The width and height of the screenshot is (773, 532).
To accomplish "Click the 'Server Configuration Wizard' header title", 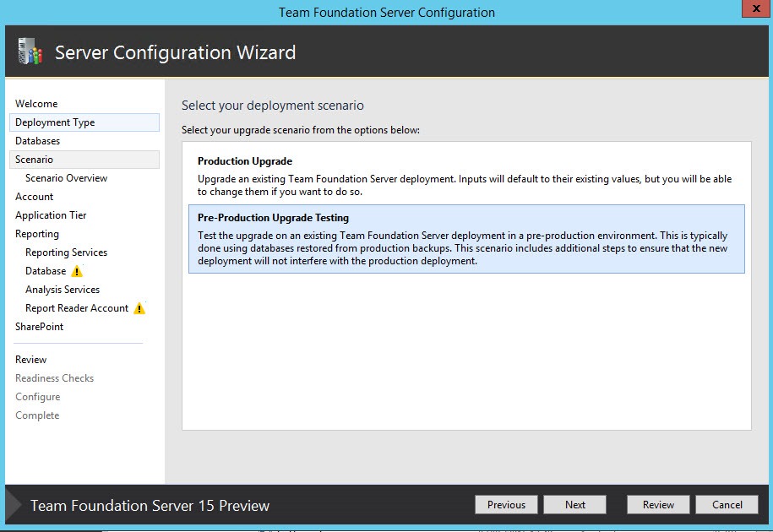I will pyautogui.click(x=175, y=52).
